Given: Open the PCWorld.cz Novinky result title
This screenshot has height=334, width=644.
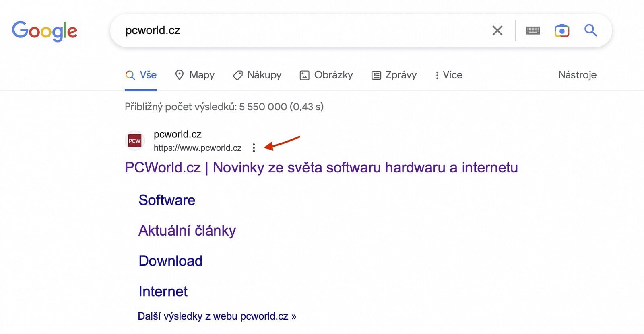Looking at the screenshot, I should (x=321, y=168).
